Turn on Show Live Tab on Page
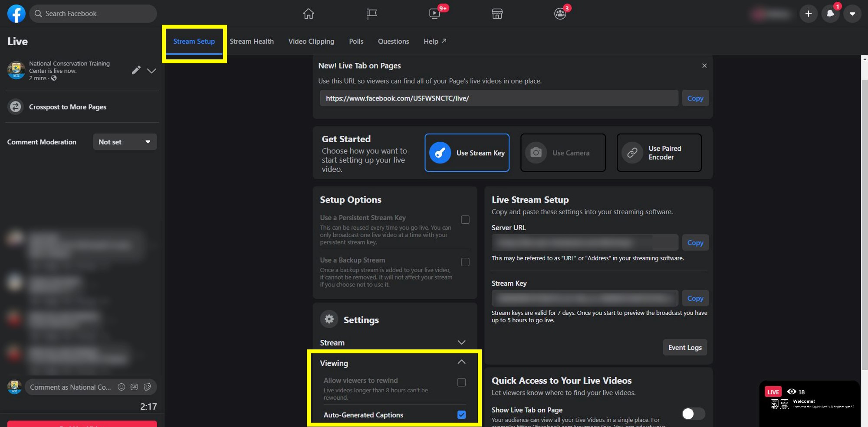This screenshot has height=427, width=868. pyautogui.click(x=693, y=414)
